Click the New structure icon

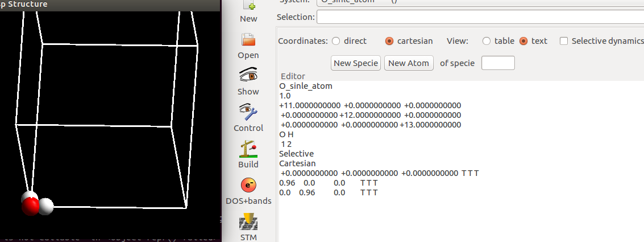pos(248,7)
